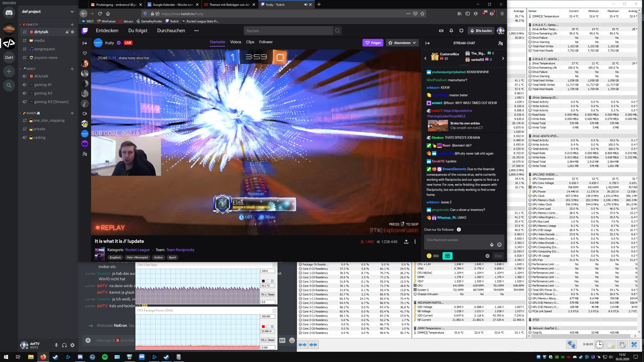
Task: Collapse the stream chat panel
Action: tap(427, 43)
